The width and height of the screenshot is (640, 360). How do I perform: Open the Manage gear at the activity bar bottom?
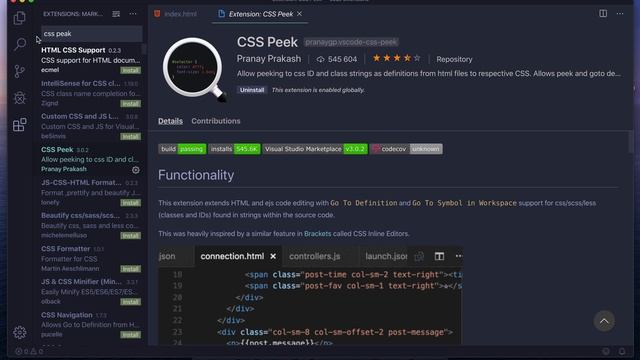pos(20,332)
